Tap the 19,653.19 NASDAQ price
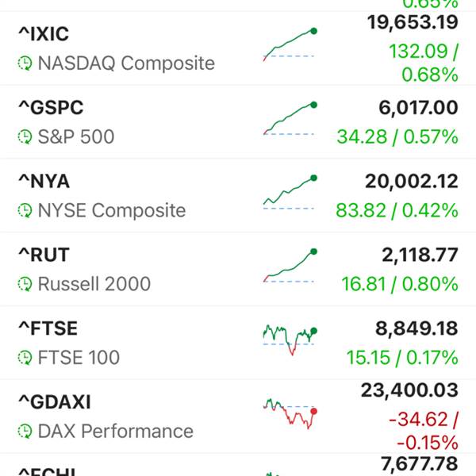The image size is (476, 476). point(413,22)
